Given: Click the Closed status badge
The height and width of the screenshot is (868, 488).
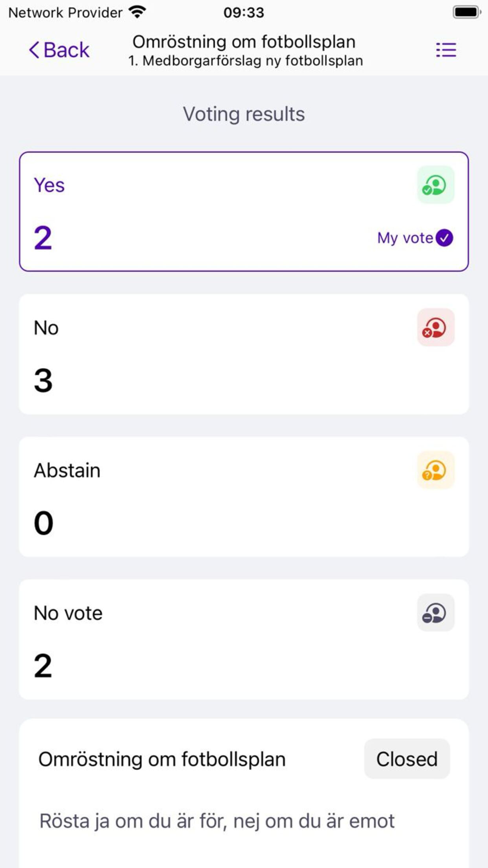Looking at the screenshot, I should pos(407,759).
